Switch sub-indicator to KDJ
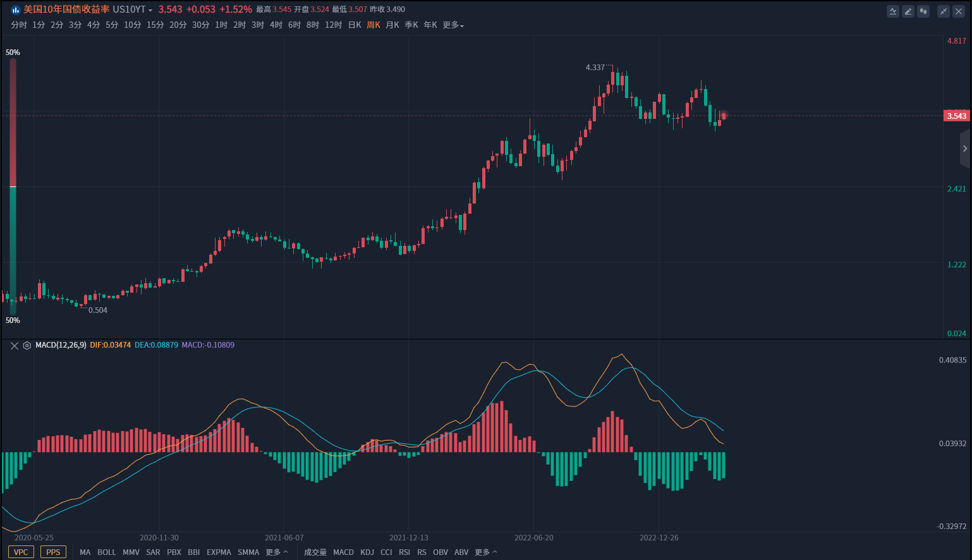 coord(367,552)
